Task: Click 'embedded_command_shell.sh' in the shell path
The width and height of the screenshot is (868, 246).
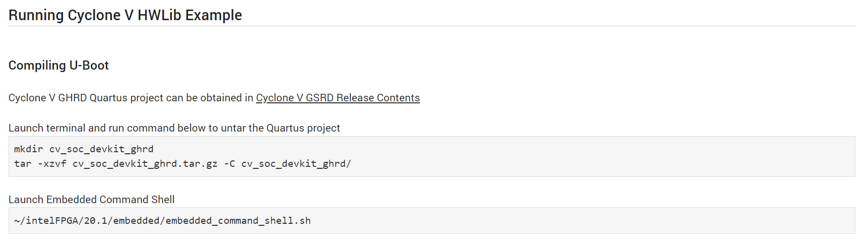Action: (x=238, y=221)
